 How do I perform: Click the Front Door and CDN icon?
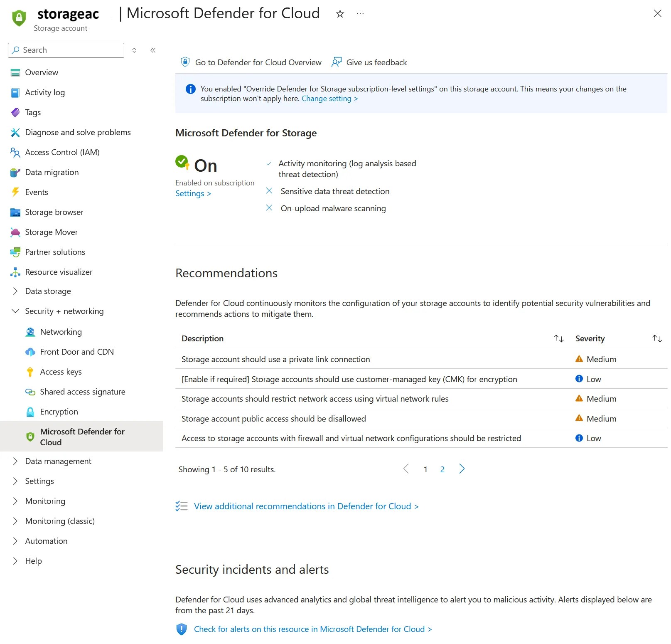pos(30,352)
